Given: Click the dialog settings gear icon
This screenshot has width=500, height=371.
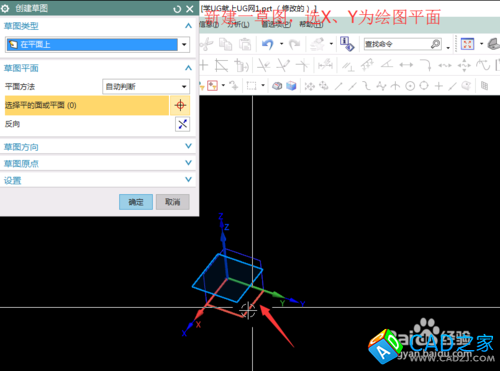Looking at the screenshot, I should tap(5, 9).
